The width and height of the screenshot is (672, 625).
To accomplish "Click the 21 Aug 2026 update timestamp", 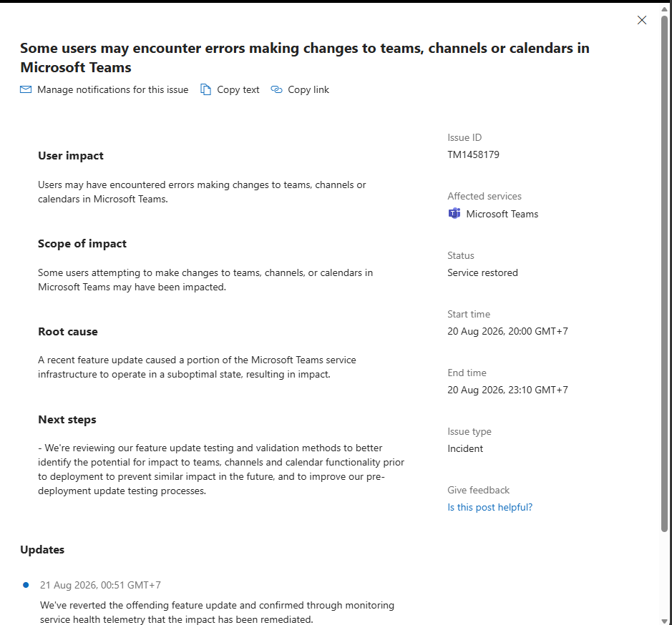I will pos(100,585).
